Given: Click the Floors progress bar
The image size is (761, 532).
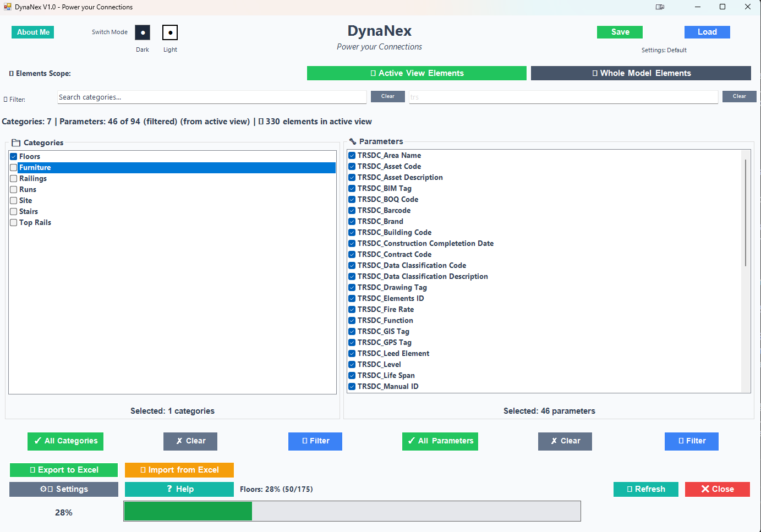Looking at the screenshot, I should (x=352, y=511).
